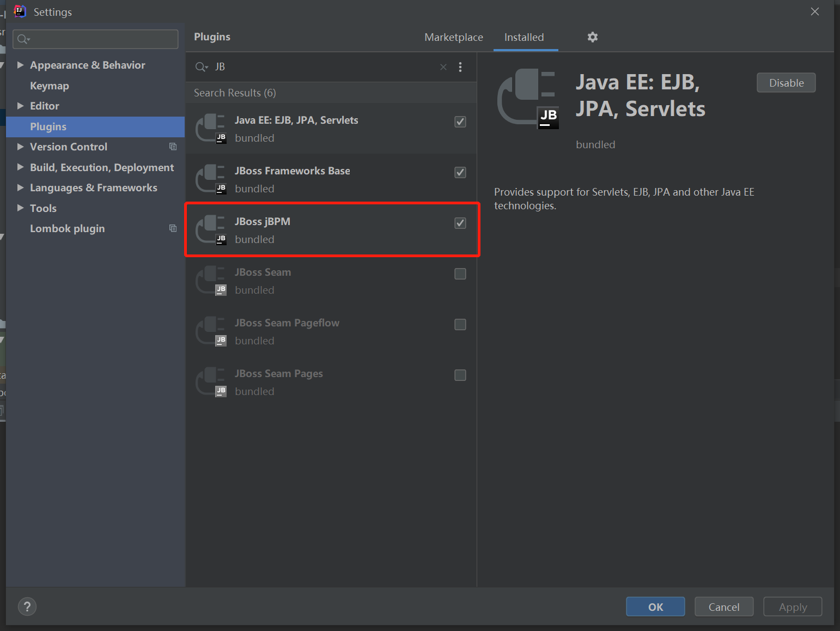
Task: Enable the JBoss Seam Pages checkbox
Action: click(460, 375)
